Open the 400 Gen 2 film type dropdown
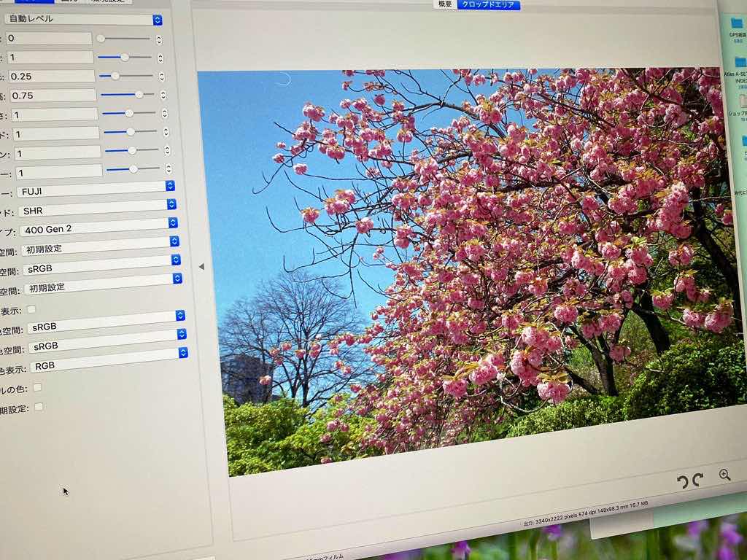747x560 pixels. tap(98, 227)
